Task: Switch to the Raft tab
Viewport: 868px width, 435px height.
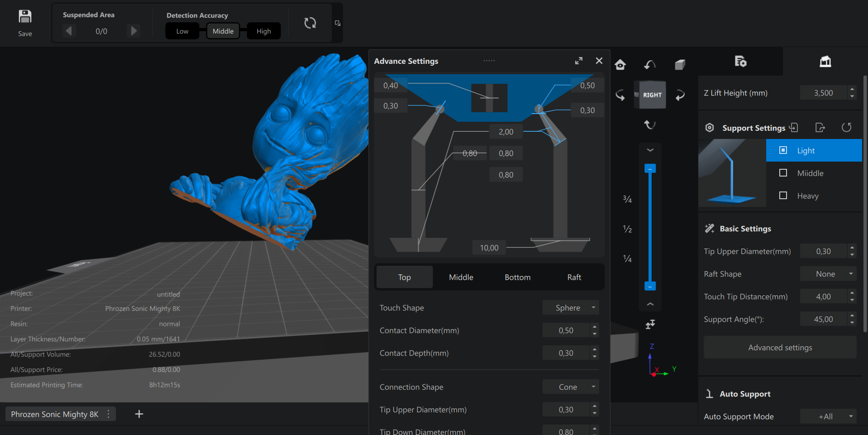Action: (574, 277)
